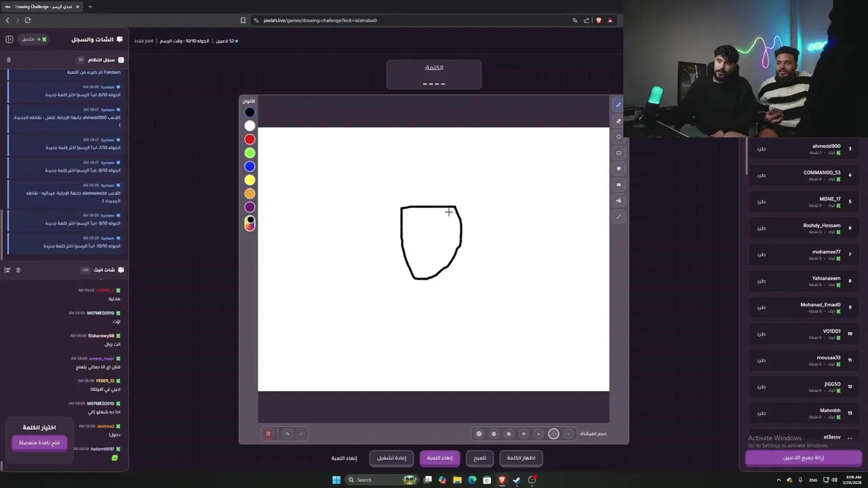
Task: Click the تلميح (hint) button
Action: [x=479, y=458]
